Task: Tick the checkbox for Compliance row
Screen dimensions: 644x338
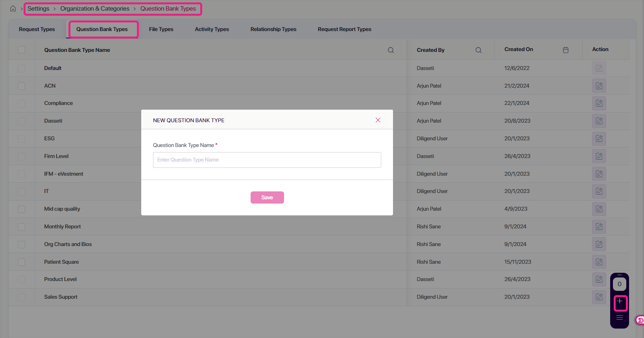Action: pyautogui.click(x=22, y=103)
